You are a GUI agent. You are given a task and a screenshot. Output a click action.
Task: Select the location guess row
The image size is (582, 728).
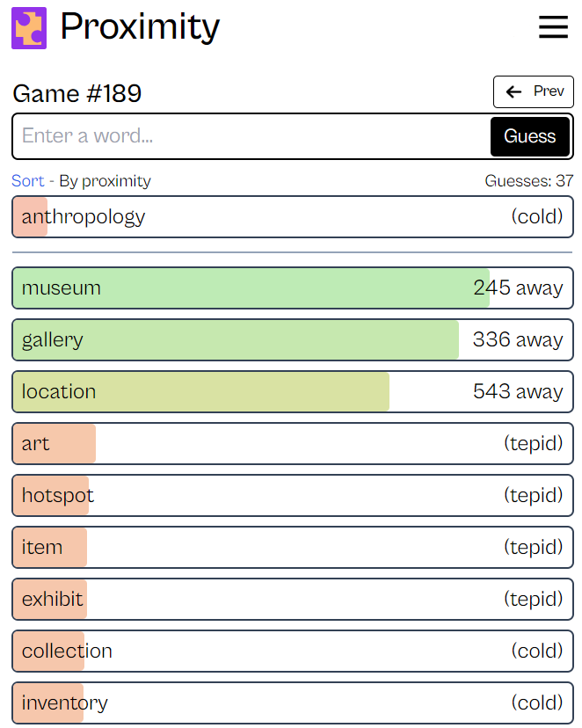(x=292, y=392)
